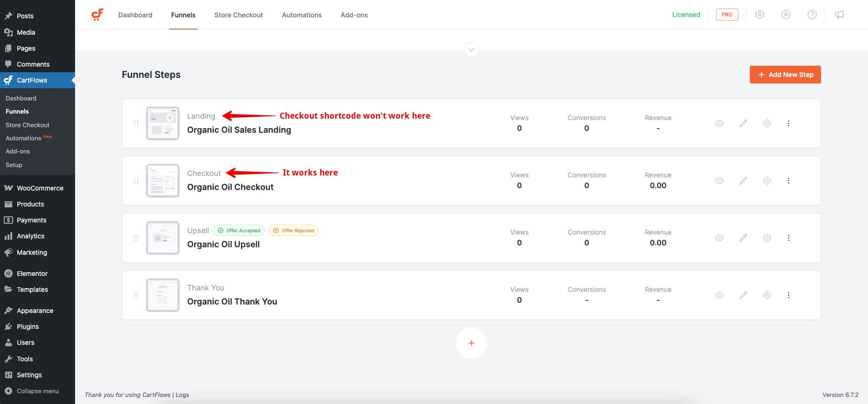Collapse the WordPress admin menu
Viewport: 868px width, 404px height.
pos(38,391)
